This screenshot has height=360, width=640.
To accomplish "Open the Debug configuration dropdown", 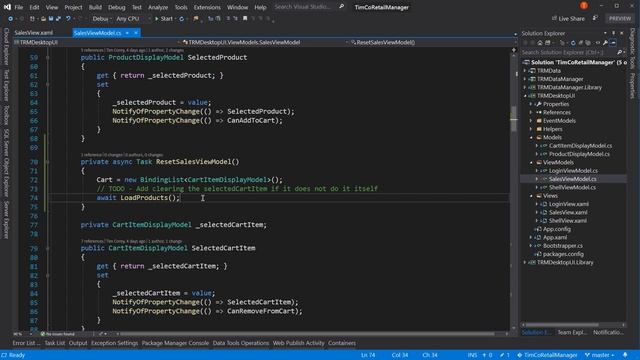I will point(101,19).
